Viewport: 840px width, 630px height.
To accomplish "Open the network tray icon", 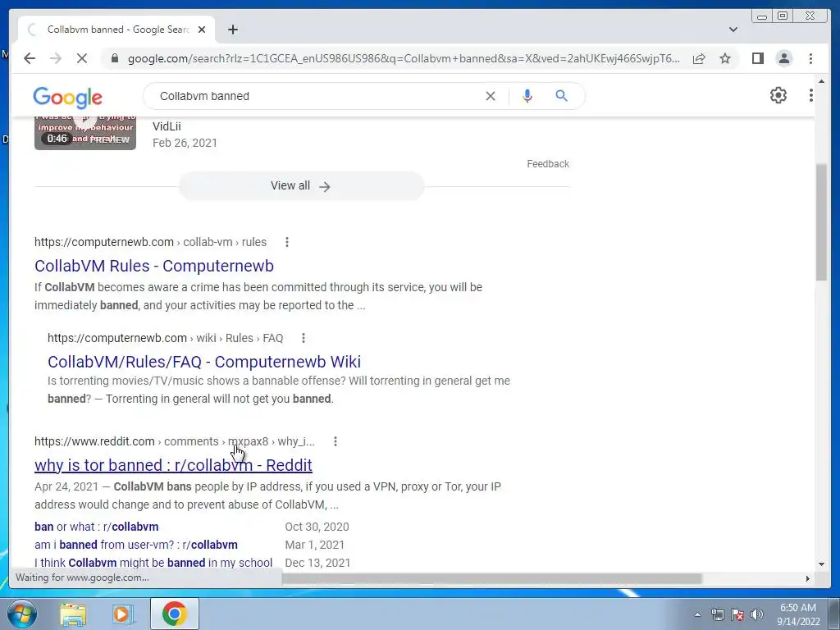I will tap(717, 614).
